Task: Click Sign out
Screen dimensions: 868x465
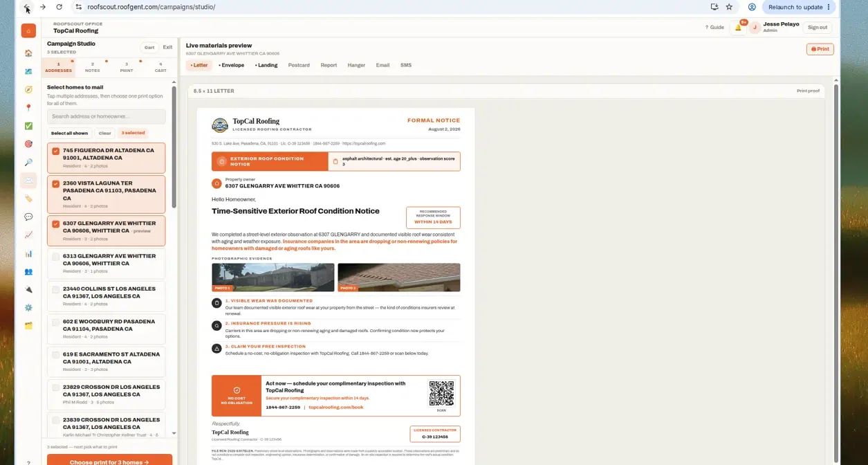Action: click(x=818, y=28)
